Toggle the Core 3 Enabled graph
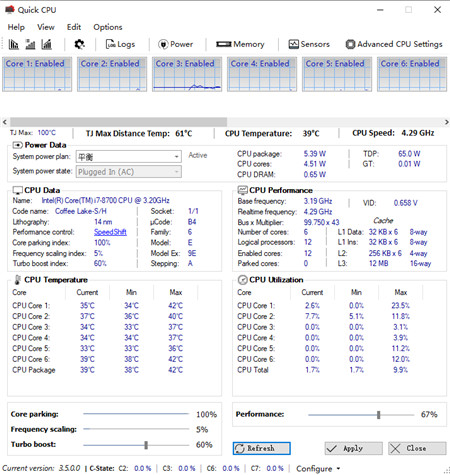The image size is (450, 475). coord(187,74)
